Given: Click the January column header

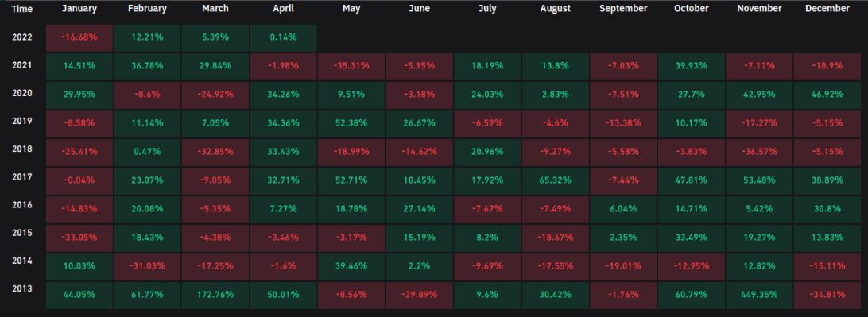Looking at the screenshot, I should click(79, 9).
